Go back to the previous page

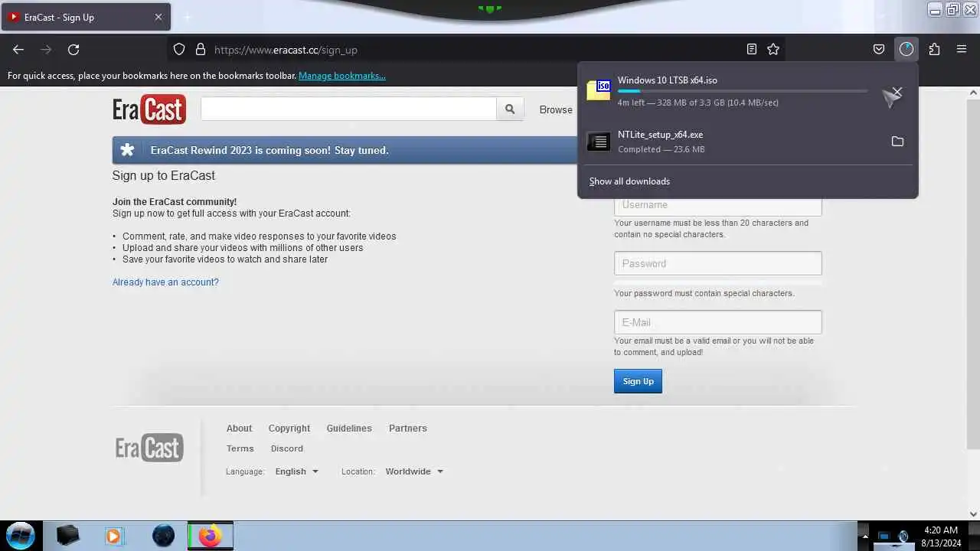pyautogui.click(x=18, y=50)
